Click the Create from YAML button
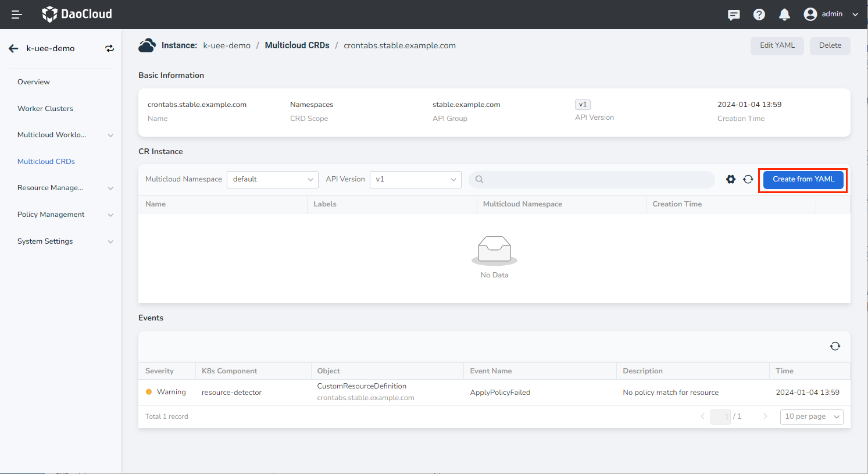Image resolution: width=868 pixels, height=474 pixels. pos(803,179)
